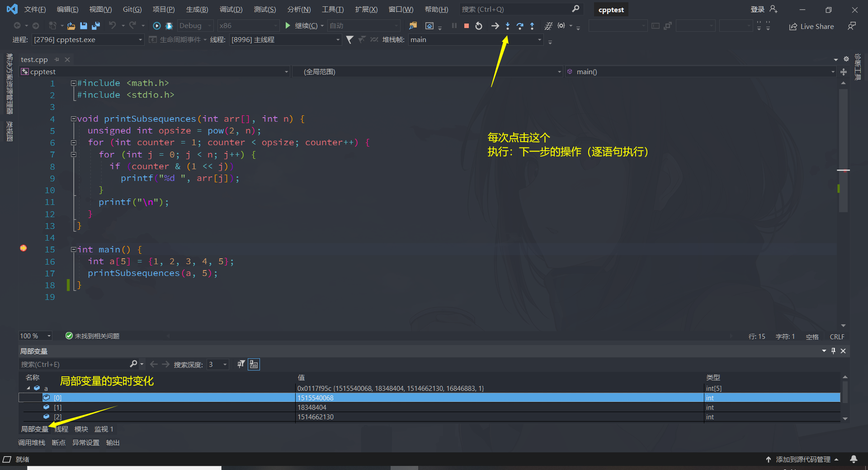
Task: Toggle the pinned-properties filter in Locals toolbar
Action: click(241, 364)
